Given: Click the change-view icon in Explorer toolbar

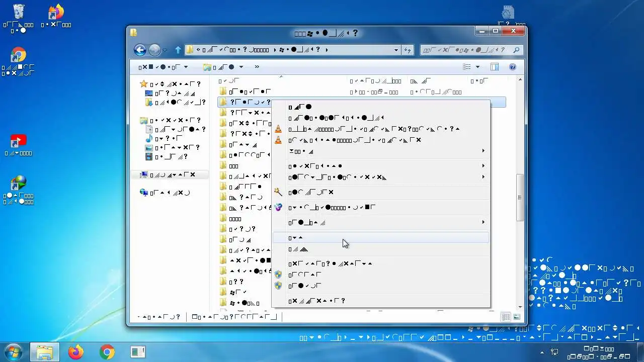Looking at the screenshot, I should (x=467, y=67).
